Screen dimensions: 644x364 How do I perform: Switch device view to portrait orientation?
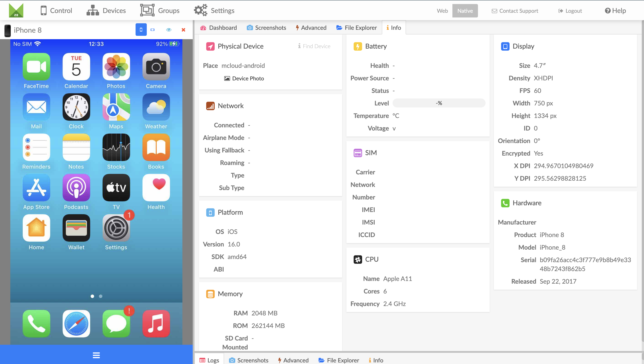141,30
